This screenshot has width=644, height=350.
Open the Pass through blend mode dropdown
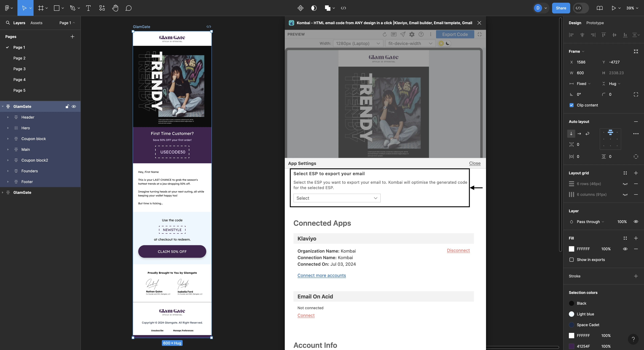pos(590,222)
